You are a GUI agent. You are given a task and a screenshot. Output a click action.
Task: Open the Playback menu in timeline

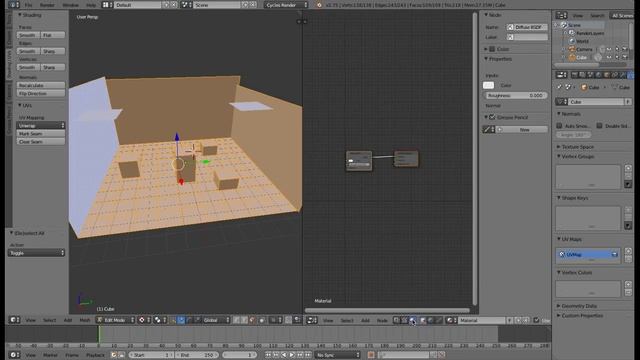click(95, 355)
